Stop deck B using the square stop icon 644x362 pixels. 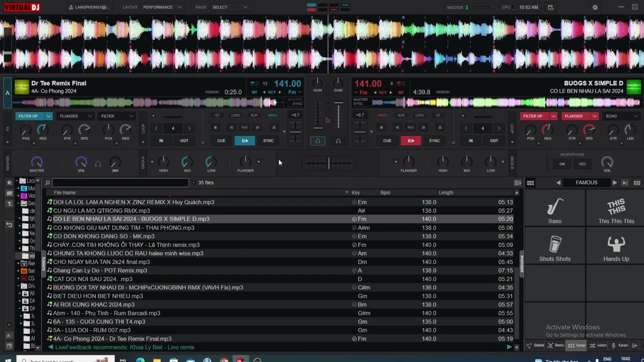pyautogui.click(x=381, y=128)
